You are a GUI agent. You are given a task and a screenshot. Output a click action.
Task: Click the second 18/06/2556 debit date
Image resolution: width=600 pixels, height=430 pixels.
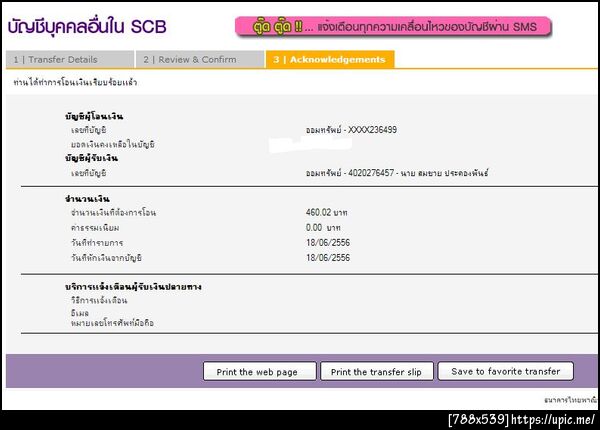(x=328, y=257)
